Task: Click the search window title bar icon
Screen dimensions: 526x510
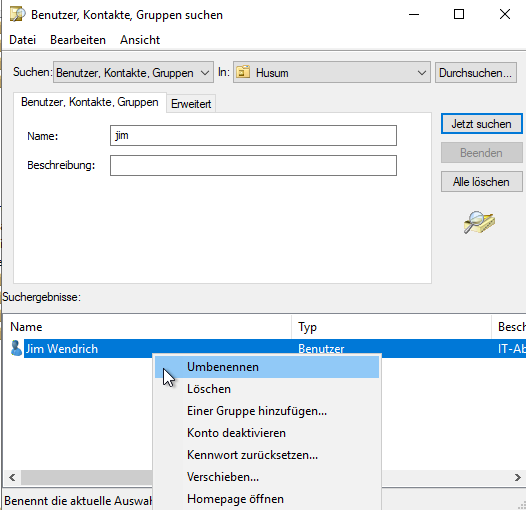Action: coord(17,14)
